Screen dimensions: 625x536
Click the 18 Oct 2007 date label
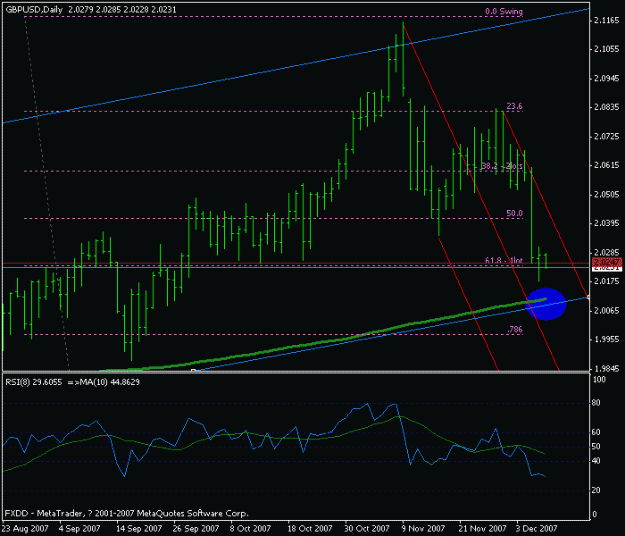click(x=310, y=529)
